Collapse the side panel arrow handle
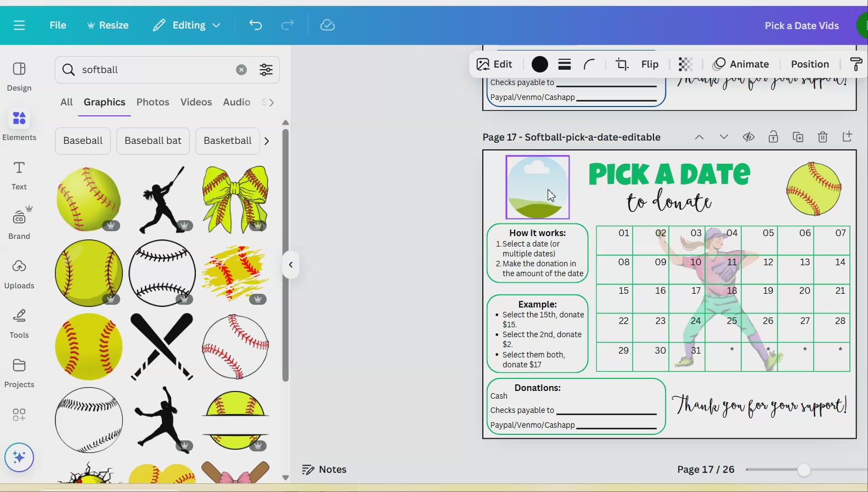This screenshot has width=868, height=492. click(x=291, y=265)
